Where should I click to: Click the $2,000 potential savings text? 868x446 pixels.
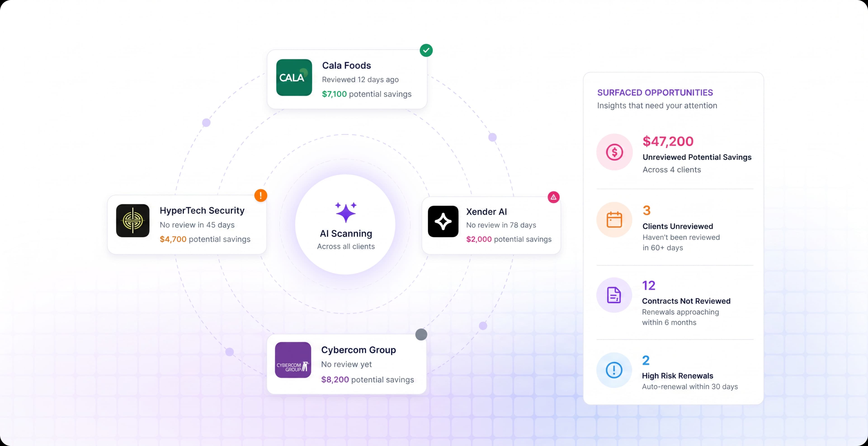(x=509, y=239)
